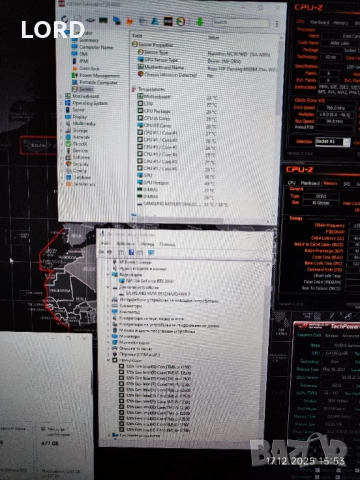Switch to Memory tab in upper CPU-Z

[x=340, y=23]
